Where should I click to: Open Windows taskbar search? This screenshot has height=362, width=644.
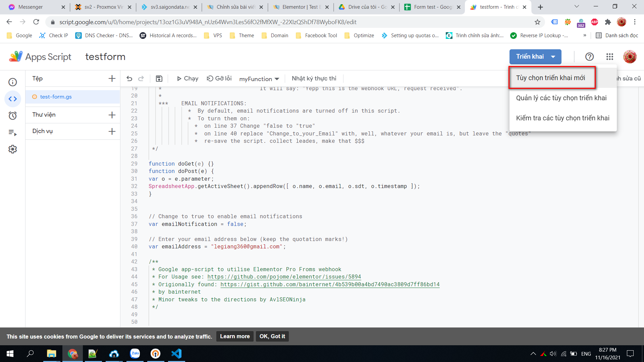click(x=30, y=354)
